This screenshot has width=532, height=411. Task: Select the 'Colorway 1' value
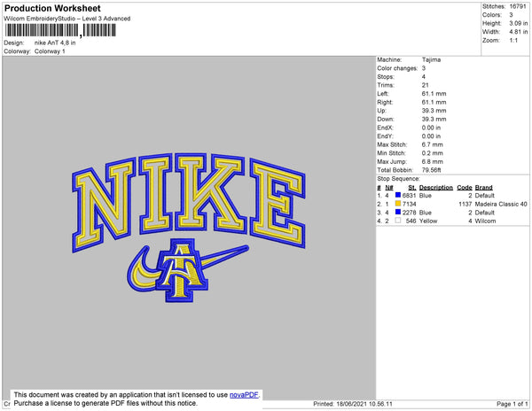point(50,51)
